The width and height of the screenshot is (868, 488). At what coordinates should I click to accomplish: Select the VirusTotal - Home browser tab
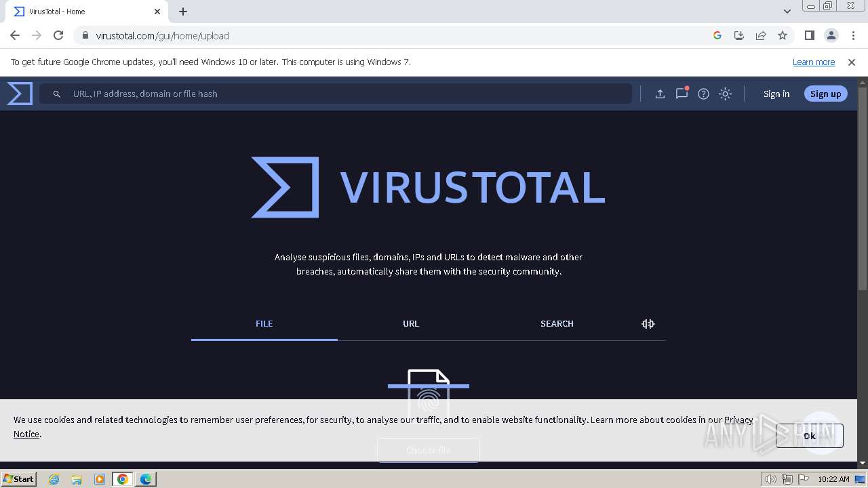click(x=87, y=12)
